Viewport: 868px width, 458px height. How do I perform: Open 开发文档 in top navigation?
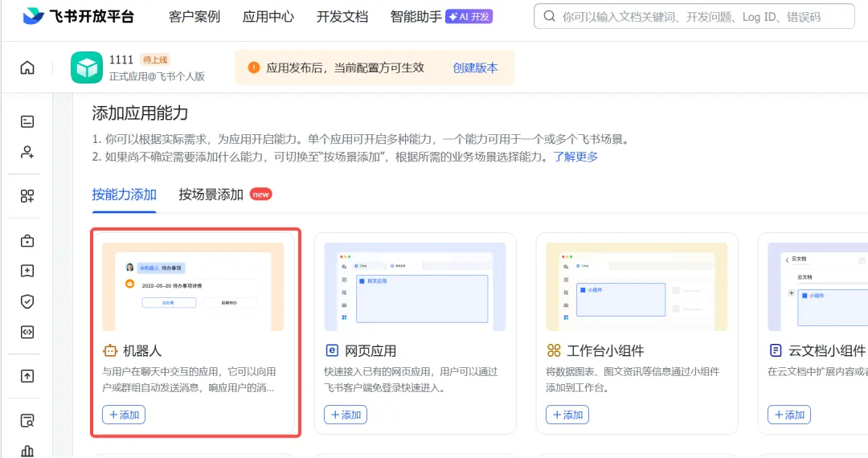tap(342, 17)
